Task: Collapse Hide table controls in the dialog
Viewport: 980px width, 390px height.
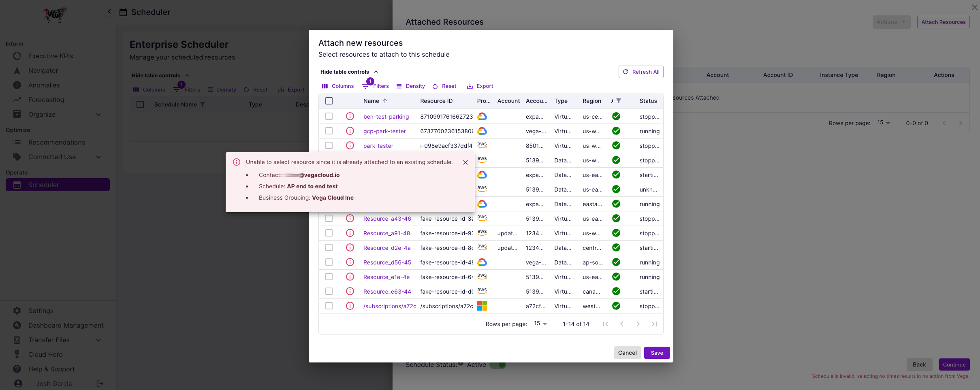Action: click(349, 72)
